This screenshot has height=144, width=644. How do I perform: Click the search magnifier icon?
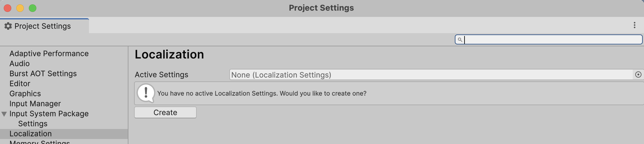click(x=460, y=40)
